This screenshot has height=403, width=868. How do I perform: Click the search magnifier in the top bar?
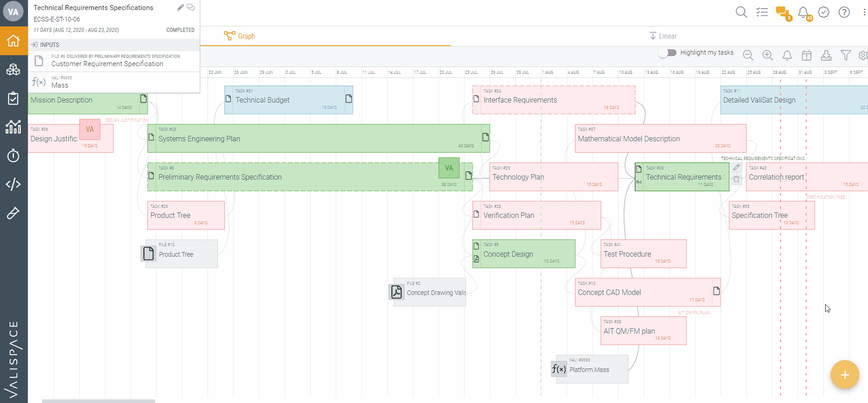point(741,12)
